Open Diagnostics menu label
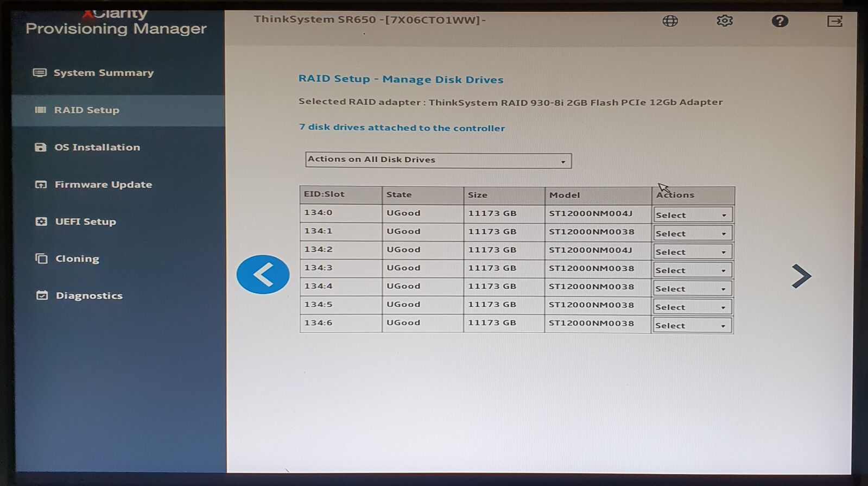This screenshot has width=868, height=486. tap(89, 296)
